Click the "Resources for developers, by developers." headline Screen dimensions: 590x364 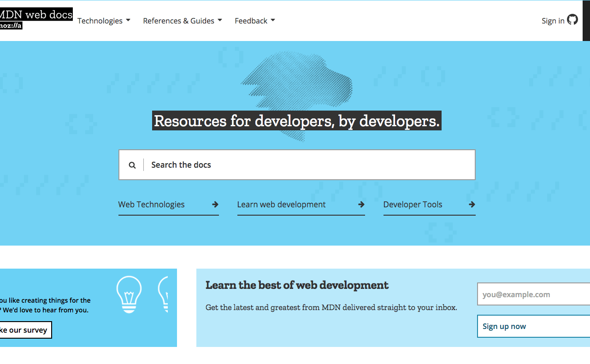click(x=297, y=121)
